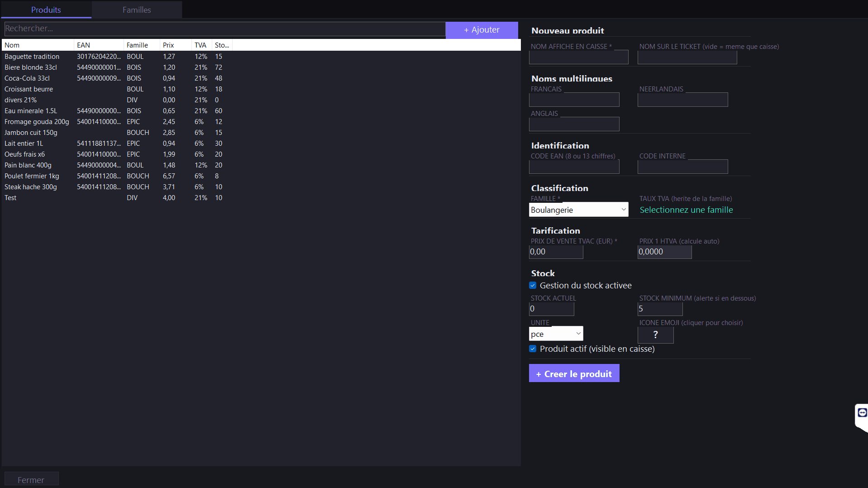Click the Fermer button

tap(31, 479)
